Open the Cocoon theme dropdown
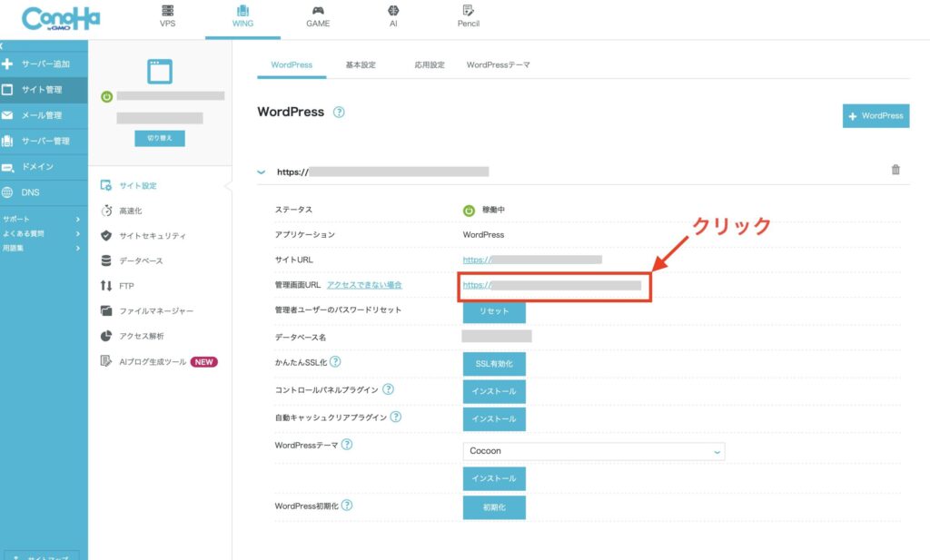Image resolution: width=930 pixels, height=560 pixels. click(x=594, y=451)
